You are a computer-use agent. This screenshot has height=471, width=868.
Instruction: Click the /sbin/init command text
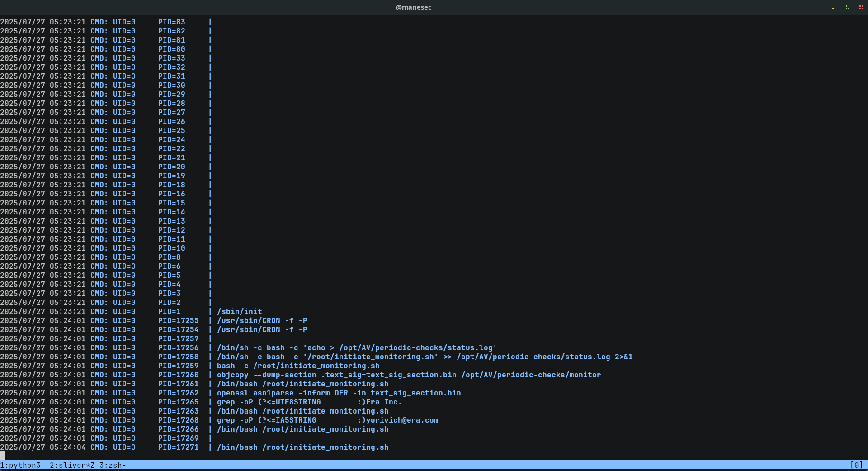[239, 311]
